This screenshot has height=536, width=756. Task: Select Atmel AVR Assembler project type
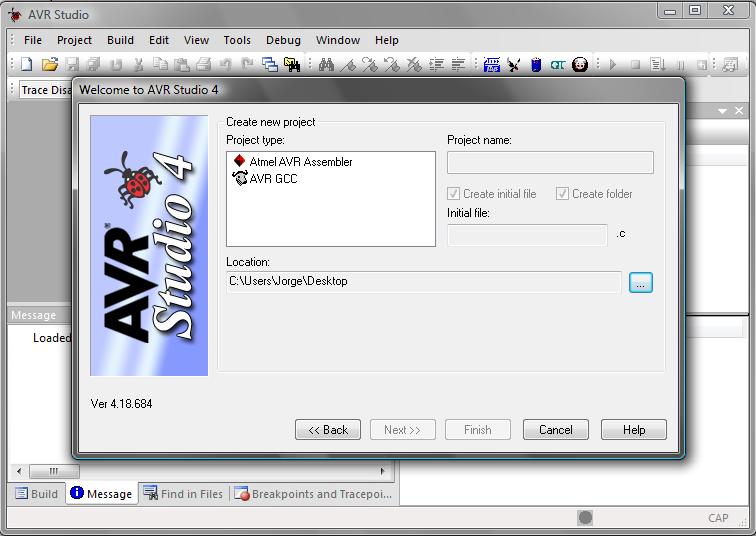point(300,161)
